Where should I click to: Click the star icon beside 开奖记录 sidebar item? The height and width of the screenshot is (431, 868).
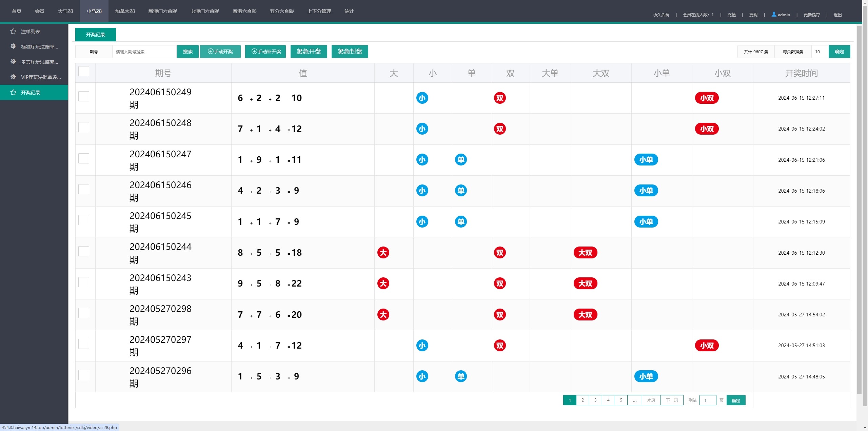tap(13, 92)
